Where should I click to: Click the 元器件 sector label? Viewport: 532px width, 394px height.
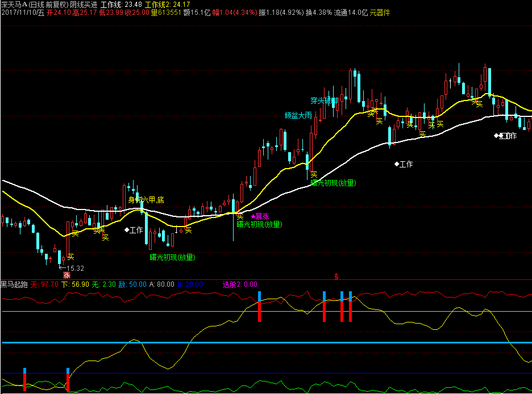tap(380, 13)
